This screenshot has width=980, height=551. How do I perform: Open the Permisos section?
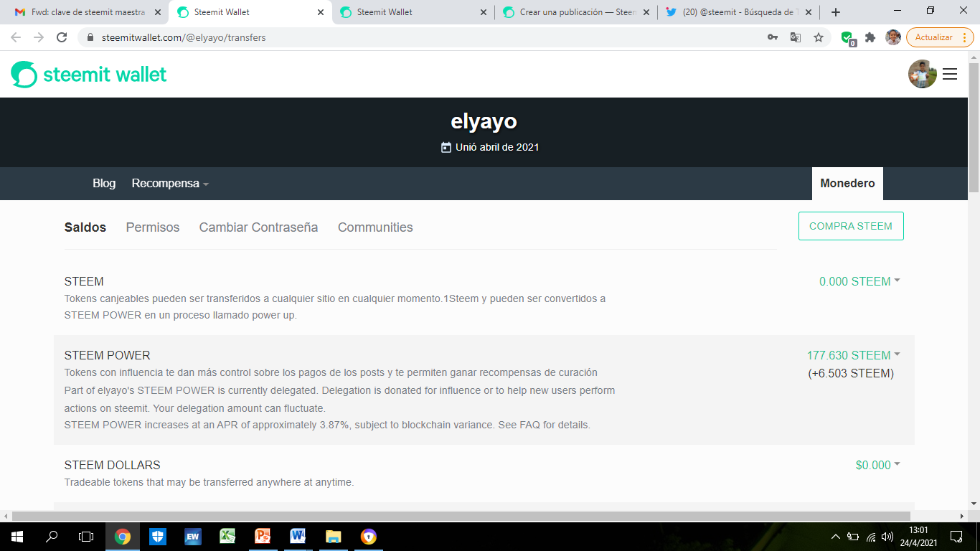(x=153, y=227)
